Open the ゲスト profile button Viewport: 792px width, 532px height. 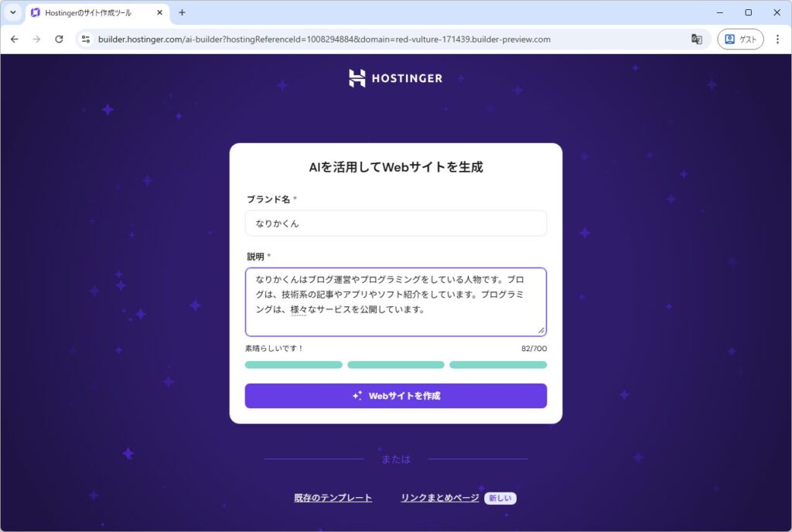tap(740, 39)
